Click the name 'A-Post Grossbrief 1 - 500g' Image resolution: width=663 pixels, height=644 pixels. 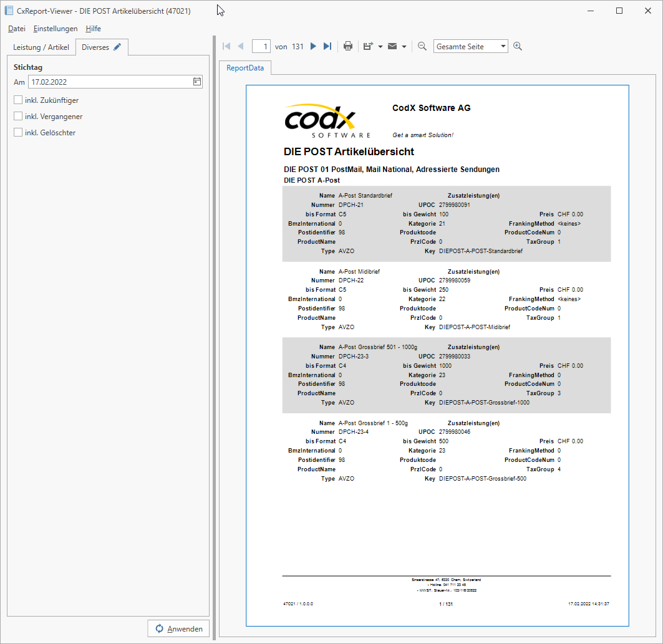(x=373, y=423)
